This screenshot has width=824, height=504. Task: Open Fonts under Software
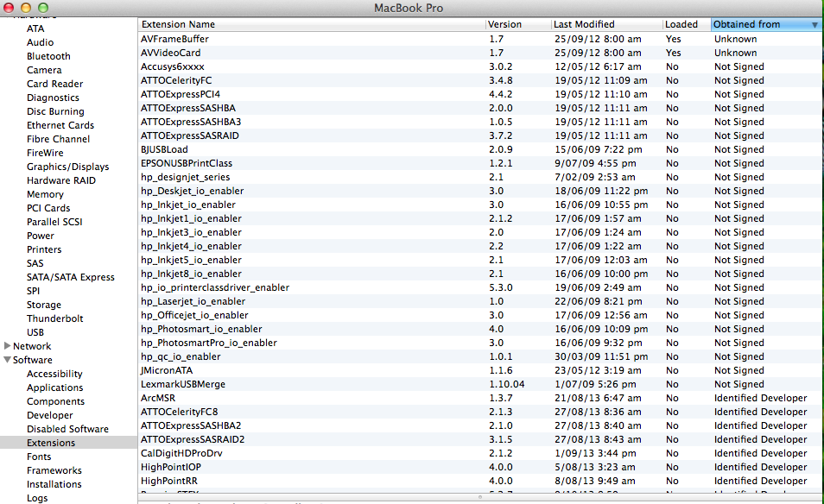coord(39,457)
